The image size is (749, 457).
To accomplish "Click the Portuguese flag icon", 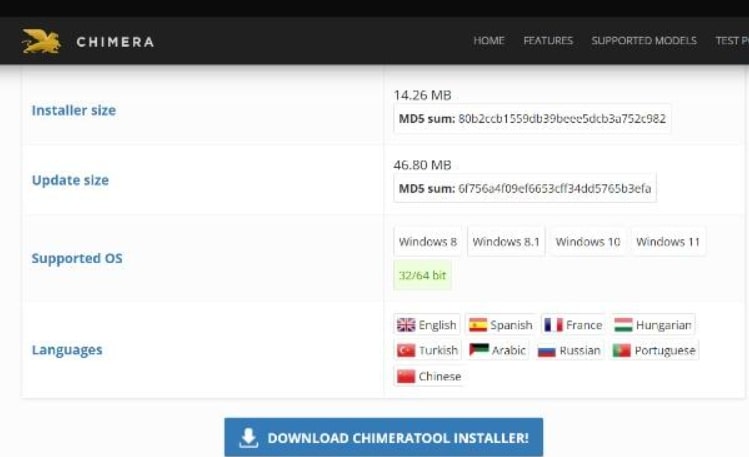I will (622, 351).
